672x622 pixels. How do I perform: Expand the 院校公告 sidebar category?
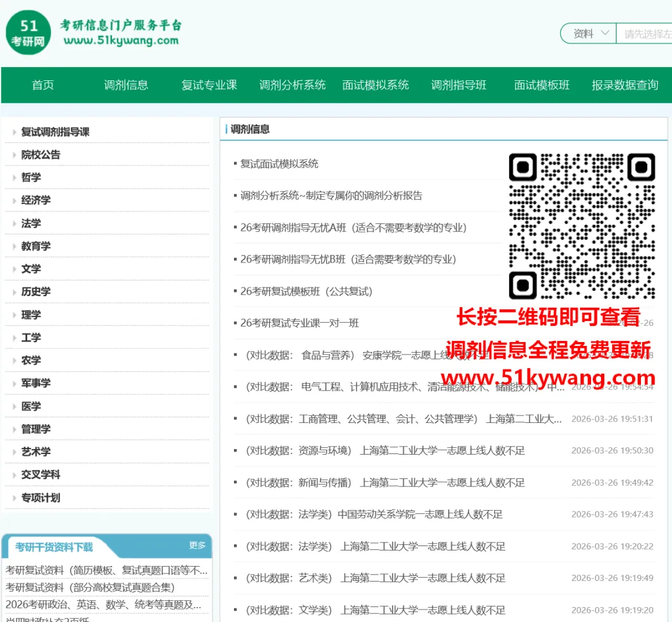tap(40, 155)
